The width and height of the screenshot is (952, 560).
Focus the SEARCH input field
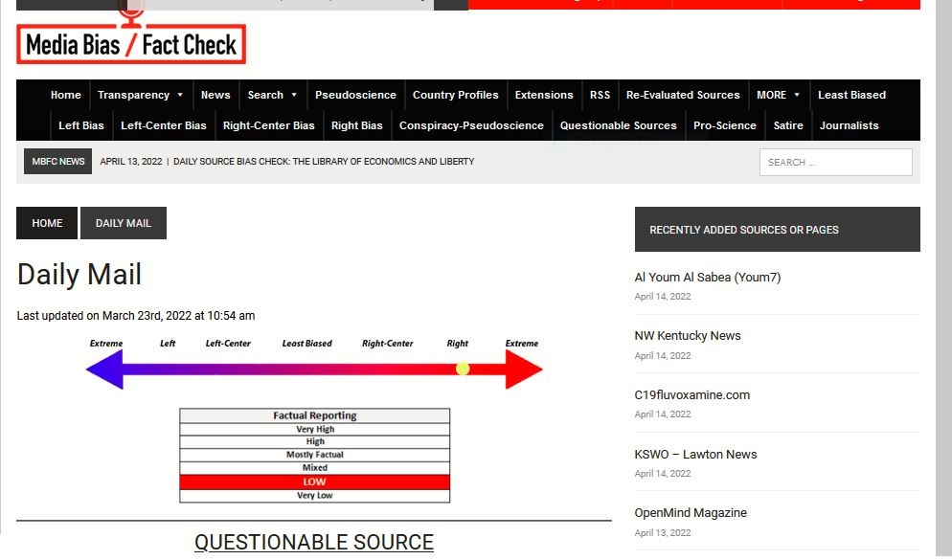click(x=835, y=162)
